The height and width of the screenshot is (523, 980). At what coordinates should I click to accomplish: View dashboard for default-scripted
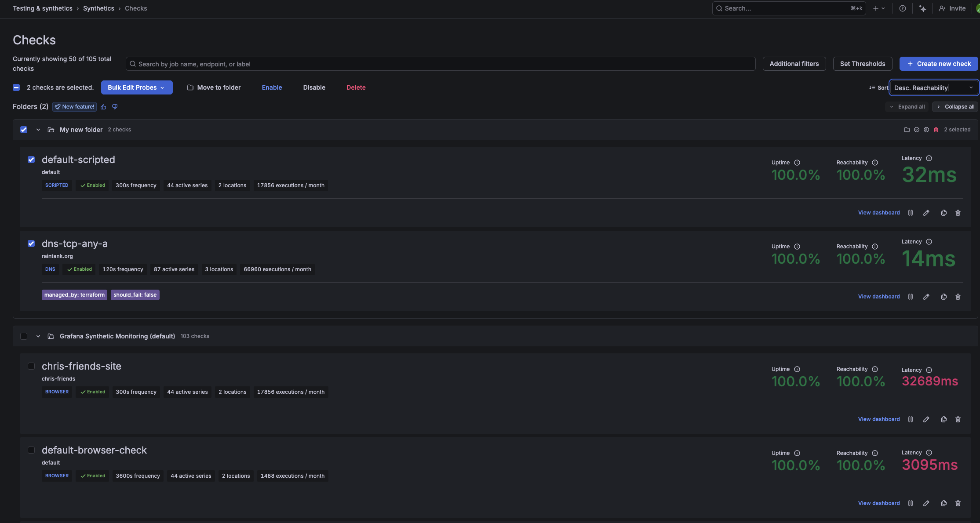pyautogui.click(x=879, y=213)
